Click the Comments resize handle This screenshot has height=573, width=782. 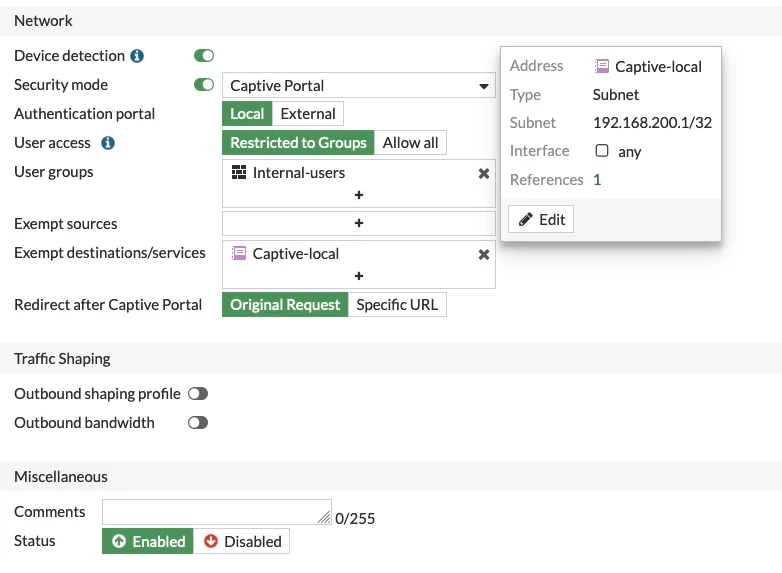pos(325,518)
